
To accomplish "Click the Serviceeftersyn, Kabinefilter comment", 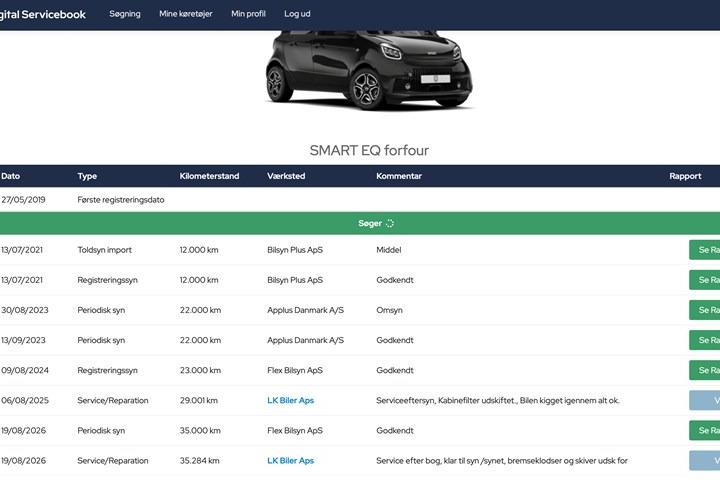I will (498, 401).
